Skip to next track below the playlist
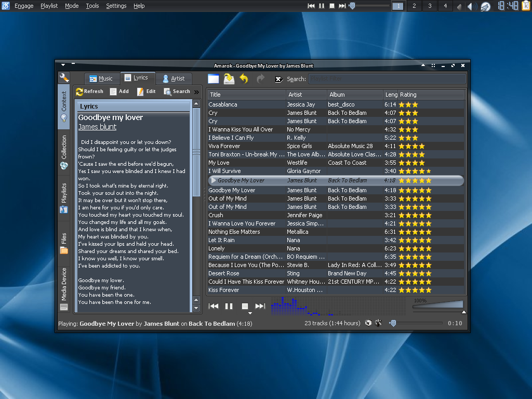Image resolution: width=532 pixels, height=399 pixels. point(260,306)
